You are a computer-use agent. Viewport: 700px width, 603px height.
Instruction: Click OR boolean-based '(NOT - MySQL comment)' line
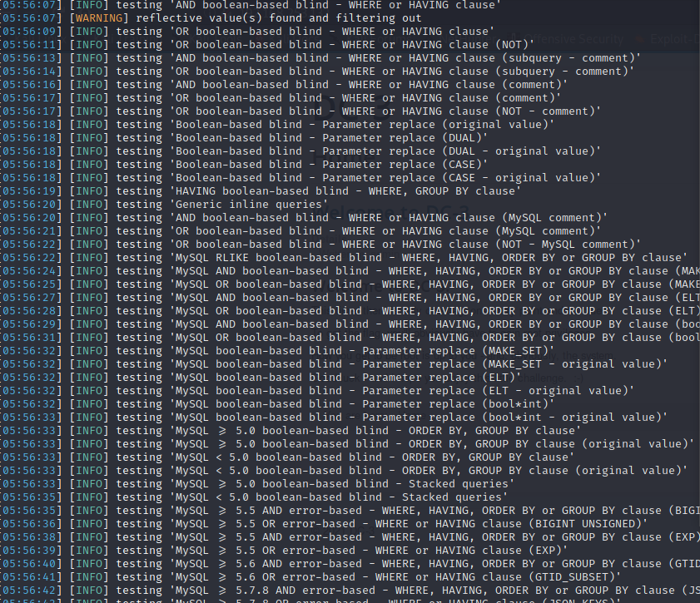click(320, 245)
